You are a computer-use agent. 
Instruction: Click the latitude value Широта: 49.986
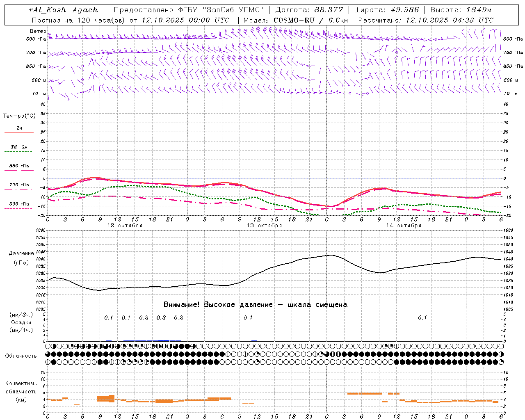386,10
